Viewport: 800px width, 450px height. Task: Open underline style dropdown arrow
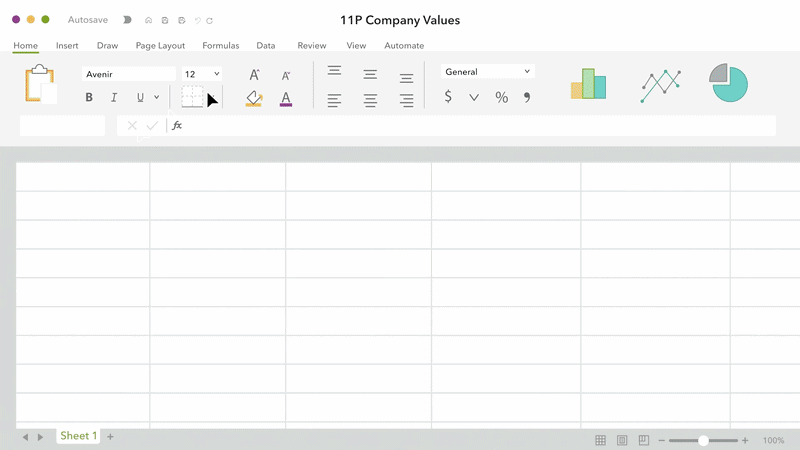click(157, 97)
